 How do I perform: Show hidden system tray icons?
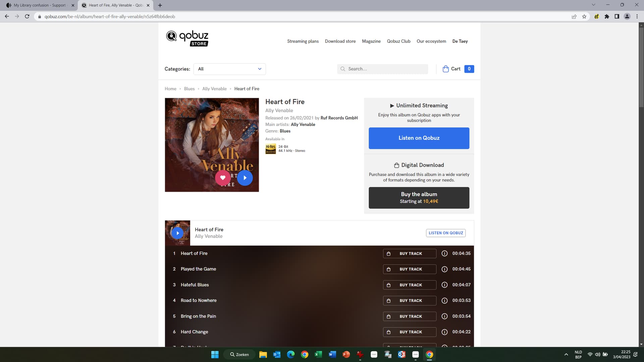(566, 355)
